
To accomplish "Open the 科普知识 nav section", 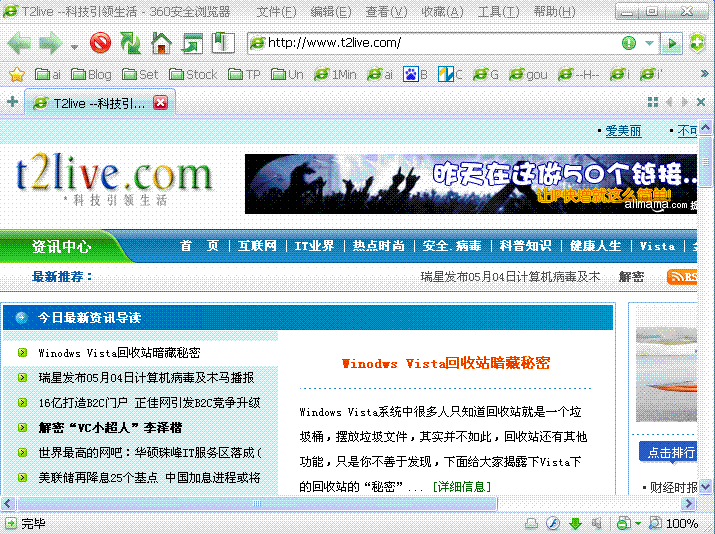I will point(525,246).
